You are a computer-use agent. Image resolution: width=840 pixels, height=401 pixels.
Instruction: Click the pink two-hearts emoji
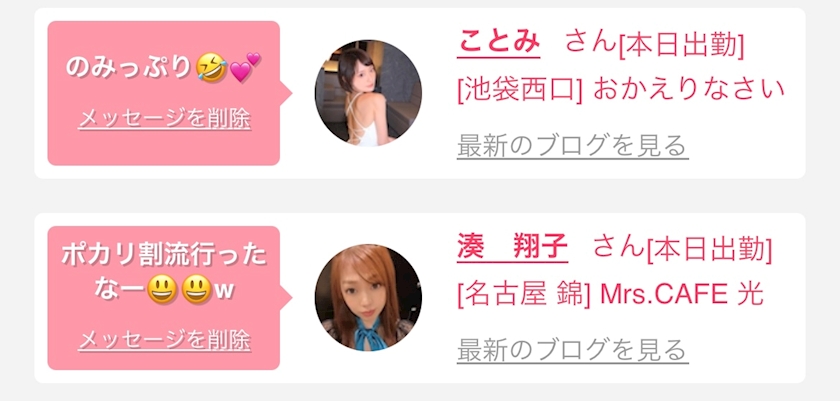[x=245, y=67]
